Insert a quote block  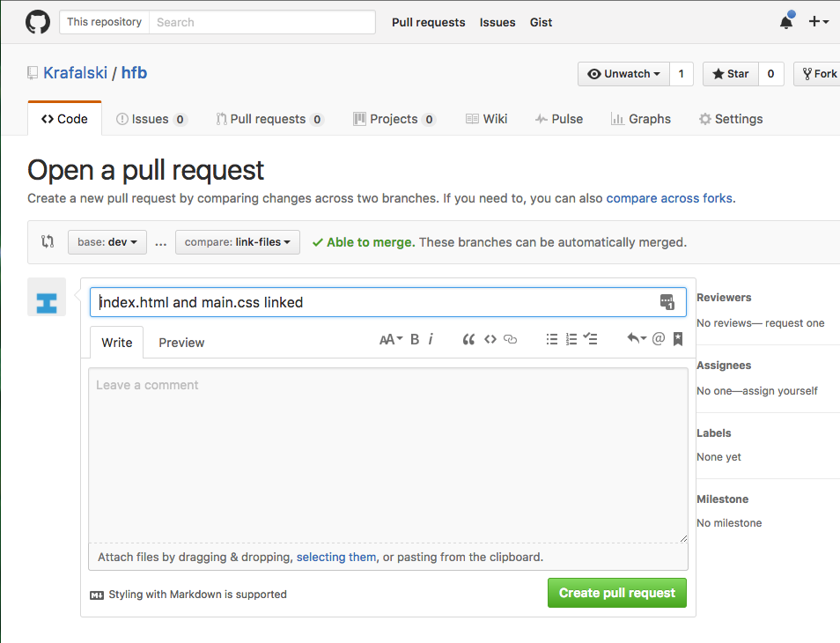click(468, 339)
